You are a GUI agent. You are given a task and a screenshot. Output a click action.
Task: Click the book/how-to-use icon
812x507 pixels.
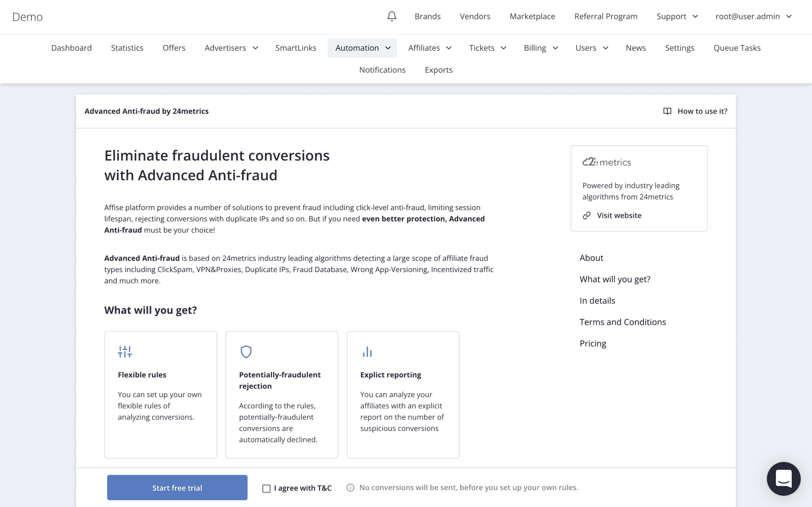[x=667, y=111]
